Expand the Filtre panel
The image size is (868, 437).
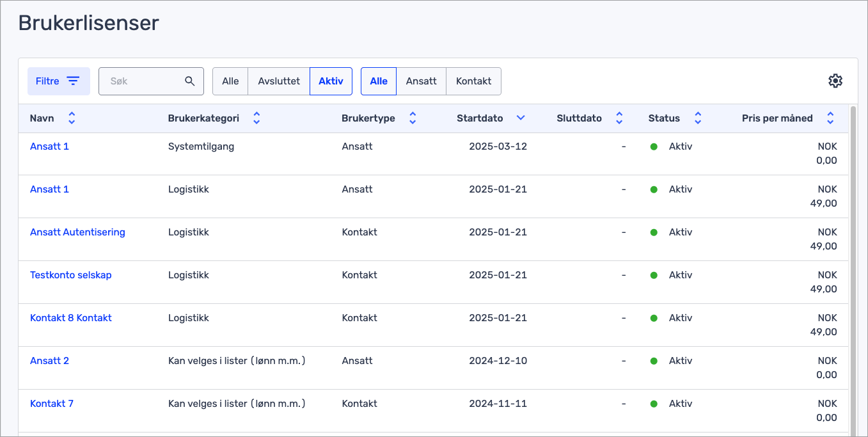(58, 81)
